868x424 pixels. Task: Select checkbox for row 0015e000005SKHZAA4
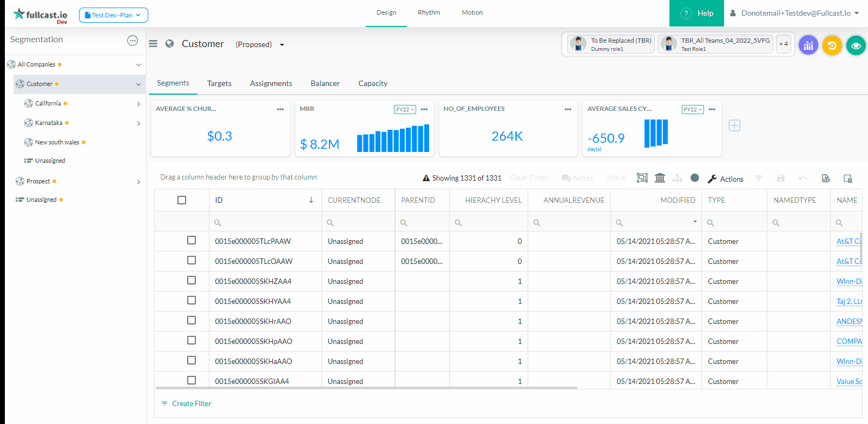click(x=192, y=281)
